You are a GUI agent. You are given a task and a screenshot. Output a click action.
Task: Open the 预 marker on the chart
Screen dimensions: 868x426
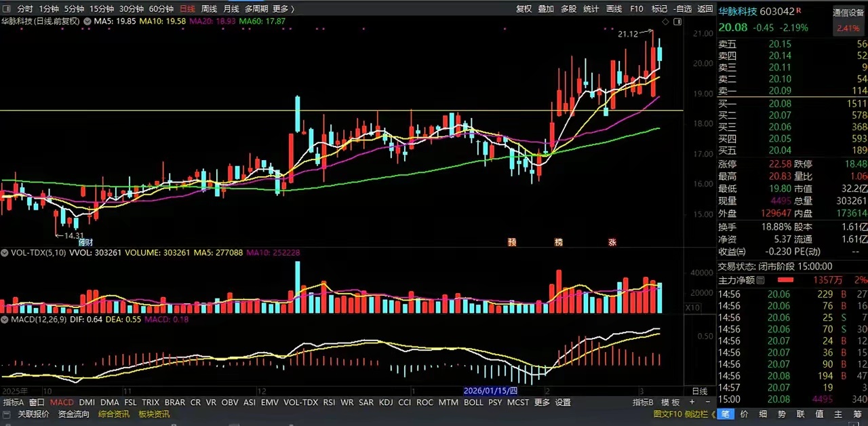click(512, 241)
